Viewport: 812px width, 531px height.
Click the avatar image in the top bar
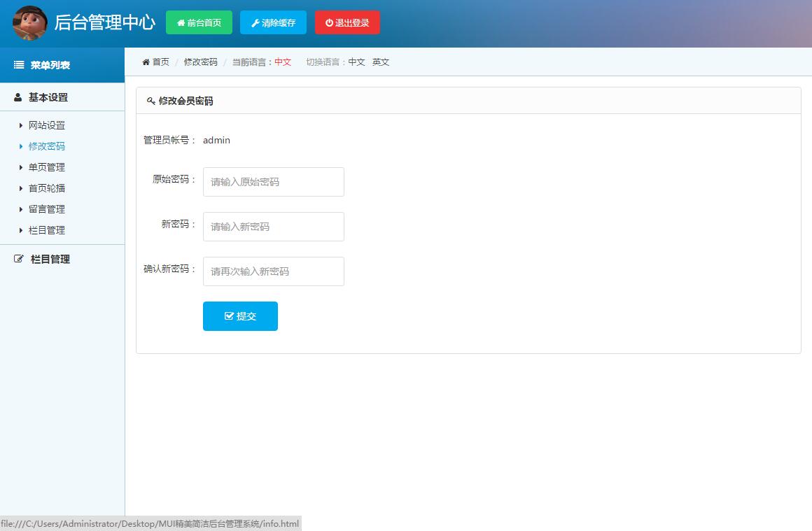29,22
